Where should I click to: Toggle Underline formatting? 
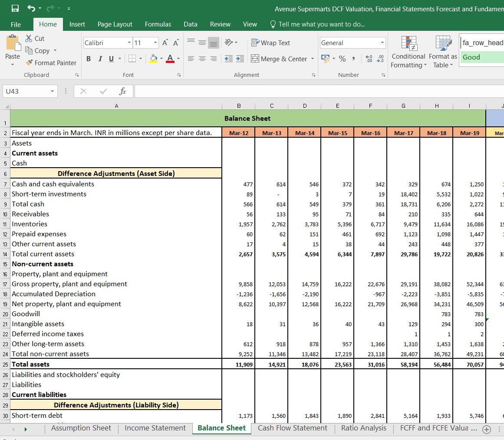[x=111, y=59]
